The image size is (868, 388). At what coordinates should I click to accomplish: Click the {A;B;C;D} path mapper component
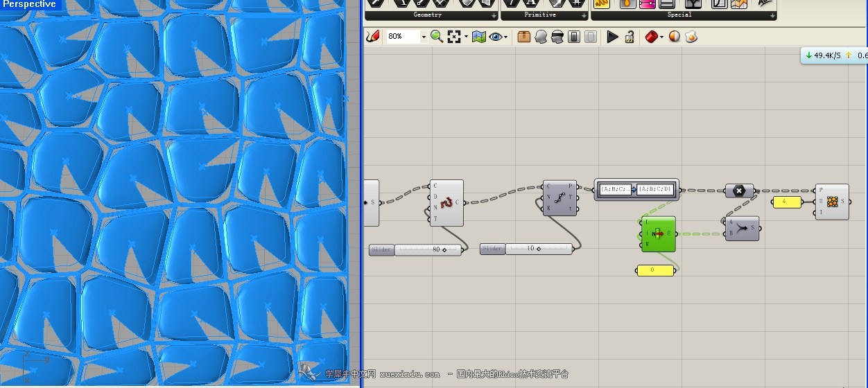(x=636, y=189)
